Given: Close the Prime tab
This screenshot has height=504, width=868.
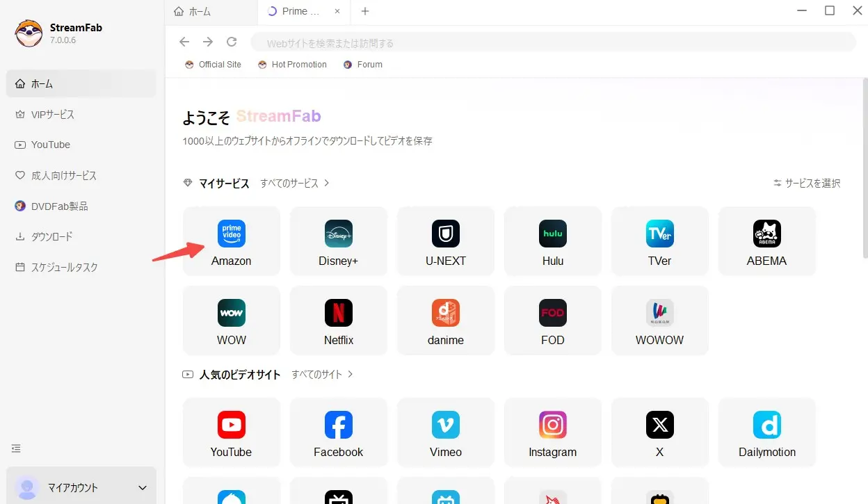Looking at the screenshot, I should coord(337,12).
